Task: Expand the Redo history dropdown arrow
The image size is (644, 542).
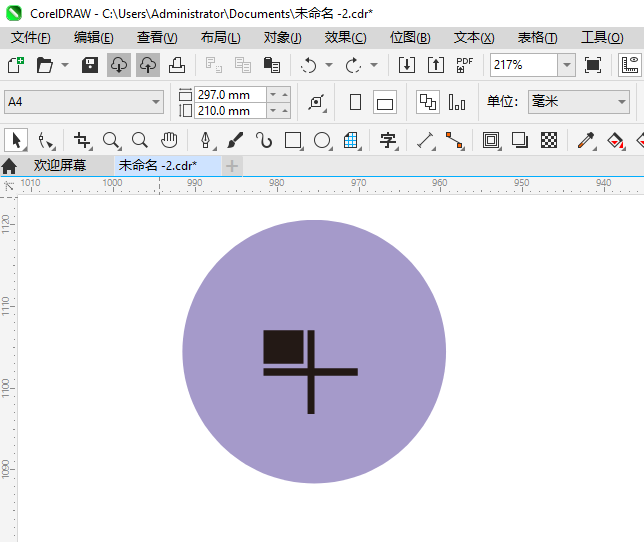Action: click(374, 65)
